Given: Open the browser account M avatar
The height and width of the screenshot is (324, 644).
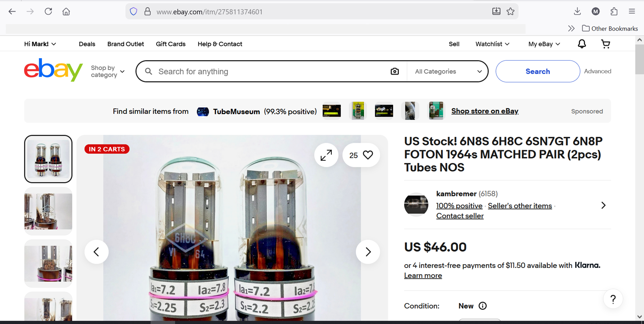Looking at the screenshot, I should (596, 12).
